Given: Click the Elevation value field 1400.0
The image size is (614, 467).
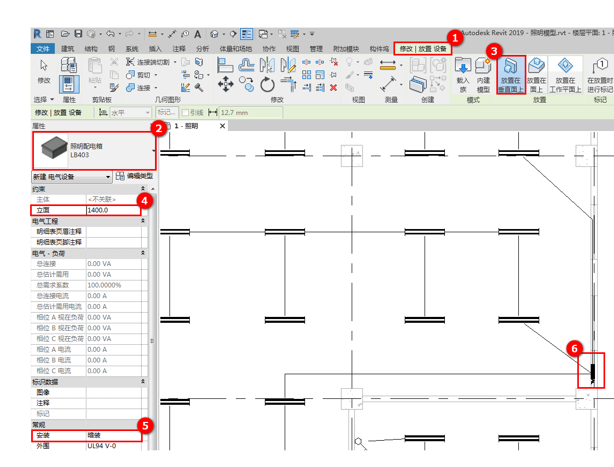Looking at the screenshot, I should (x=112, y=210).
